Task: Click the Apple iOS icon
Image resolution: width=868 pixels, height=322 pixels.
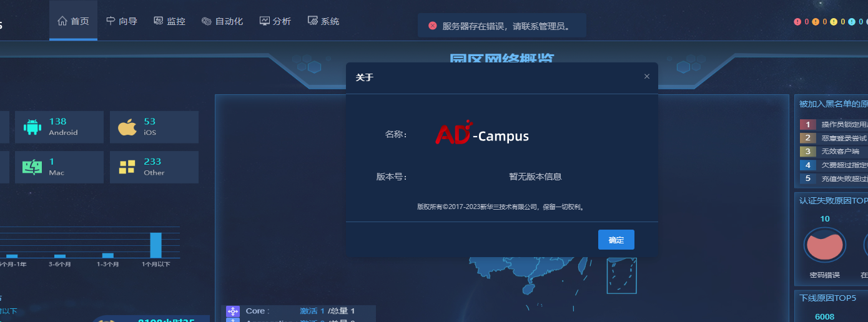Action: pos(127,127)
